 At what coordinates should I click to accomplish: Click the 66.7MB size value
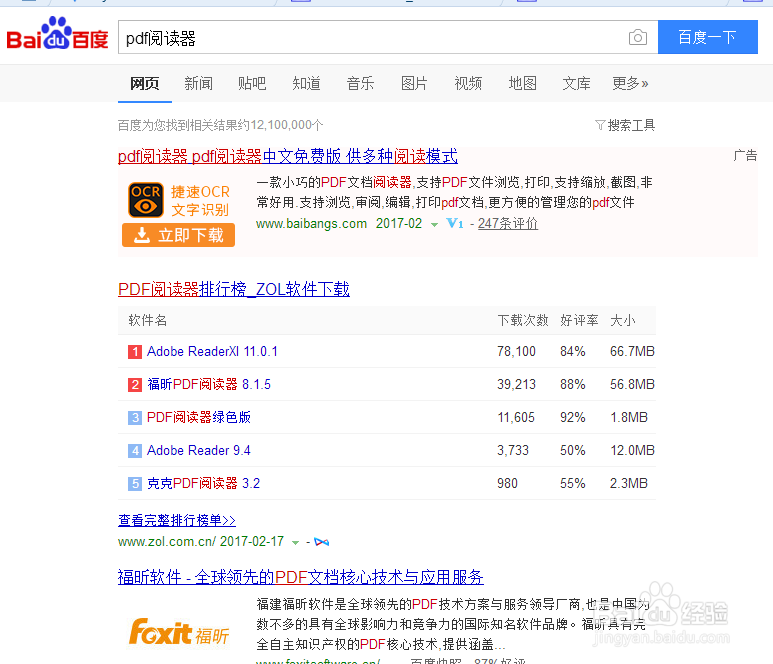632,351
